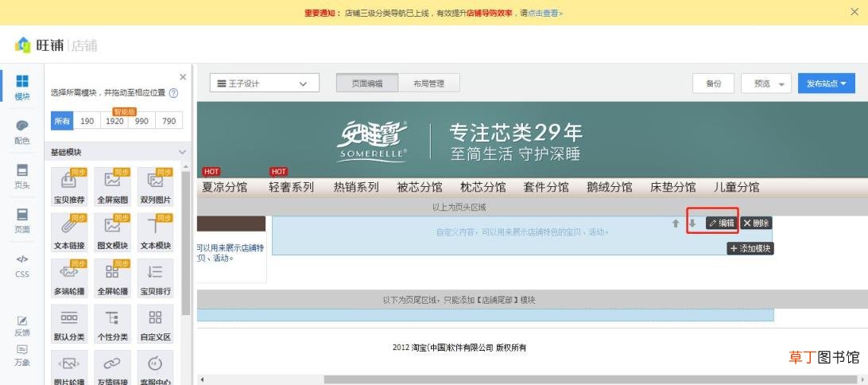Screen dimensions: 868x385
Task: Open the 王子设计 page dropdown
Action: (265, 83)
